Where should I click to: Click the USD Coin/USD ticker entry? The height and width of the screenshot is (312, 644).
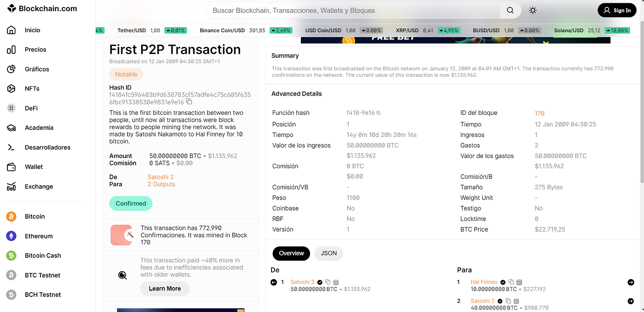pyautogui.click(x=344, y=30)
